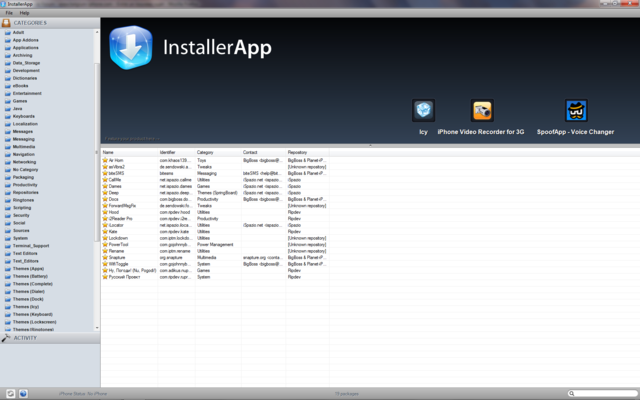Select the Applications category
The width and height of the screenshot is (640, 400).
(25, 48)
